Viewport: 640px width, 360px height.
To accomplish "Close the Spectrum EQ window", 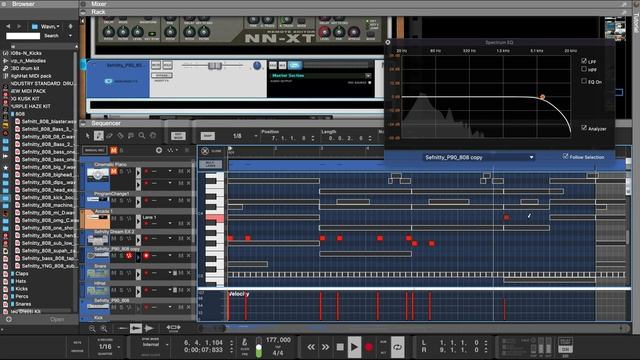I will pos(388,42).
